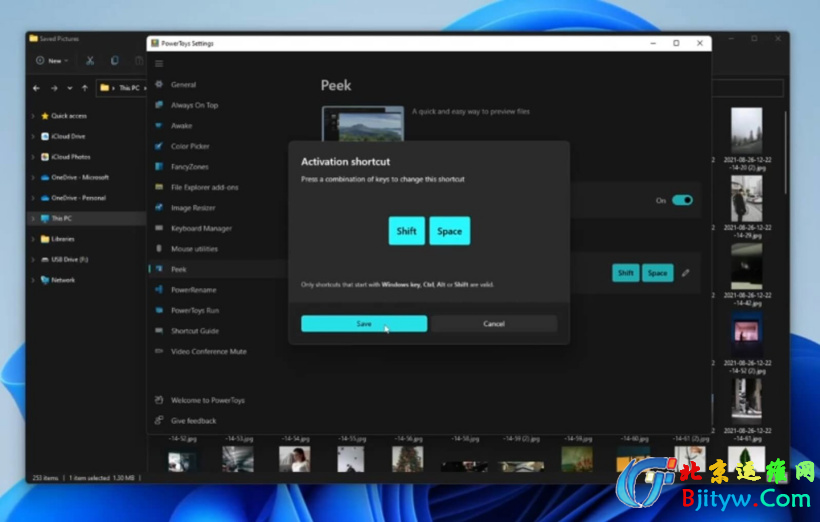Expand the Libraries folder node
The image size is (820, 522).
point(33,239)
